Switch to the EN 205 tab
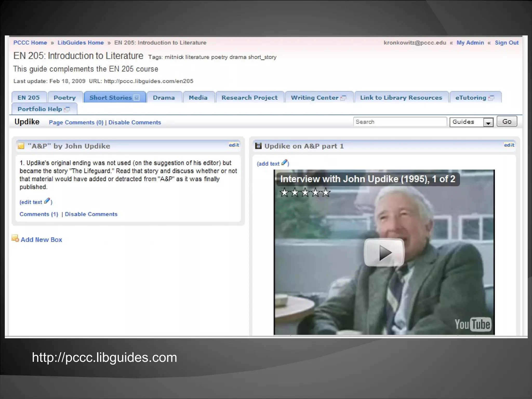 click(x=29, y=97)
